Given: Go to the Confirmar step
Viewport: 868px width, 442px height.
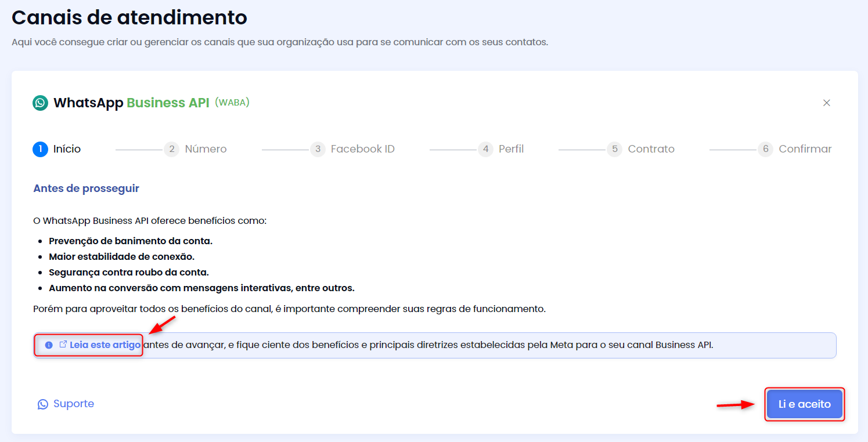Looking at the screenshot, I should pyautogui.click(x=805, y=149).
